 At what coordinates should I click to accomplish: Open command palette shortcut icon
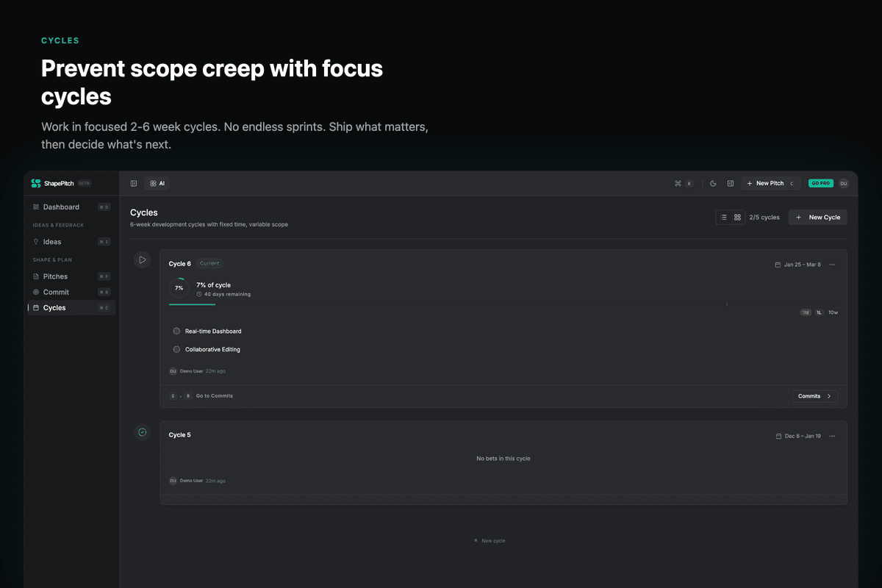[x=677, y=183]
